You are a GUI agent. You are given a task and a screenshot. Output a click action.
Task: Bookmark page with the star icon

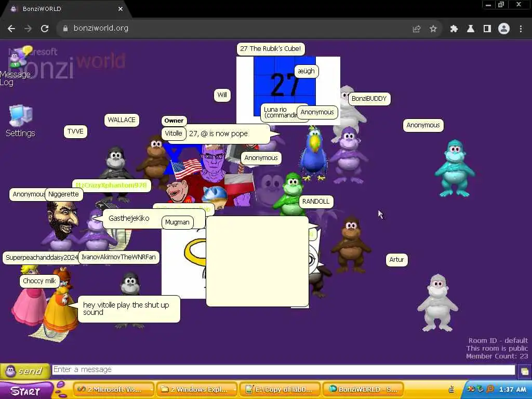[x=433, y=29]
